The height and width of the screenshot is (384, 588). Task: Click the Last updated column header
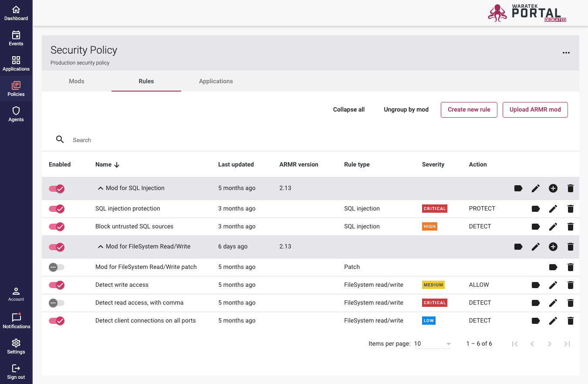(236, 164)
